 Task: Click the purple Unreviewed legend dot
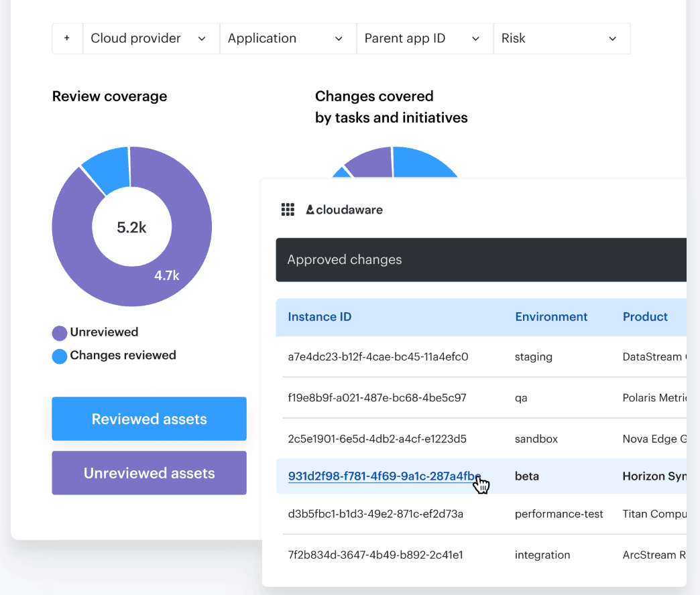58,332
